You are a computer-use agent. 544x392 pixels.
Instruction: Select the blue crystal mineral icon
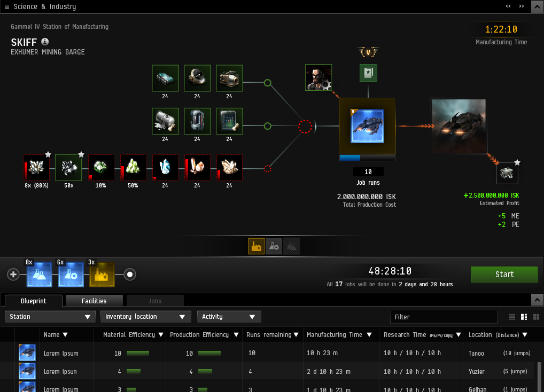coord(165,167)
